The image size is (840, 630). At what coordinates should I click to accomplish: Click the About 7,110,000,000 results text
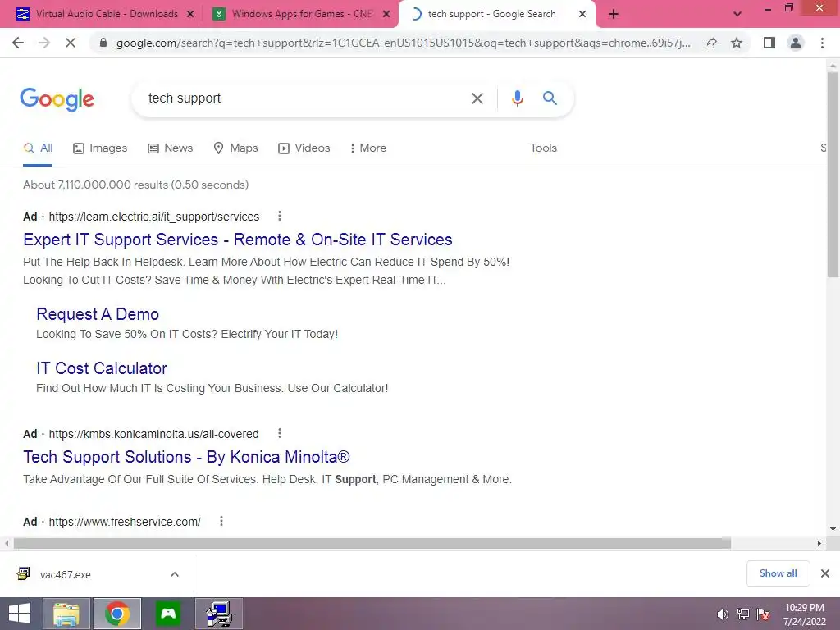tap(135, 185)
